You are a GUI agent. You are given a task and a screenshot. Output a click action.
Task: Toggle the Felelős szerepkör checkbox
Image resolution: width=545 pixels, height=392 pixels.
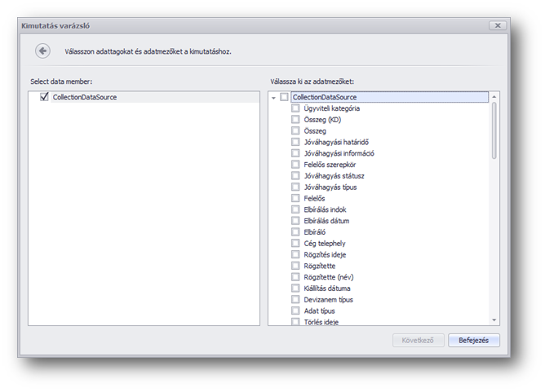295,165
